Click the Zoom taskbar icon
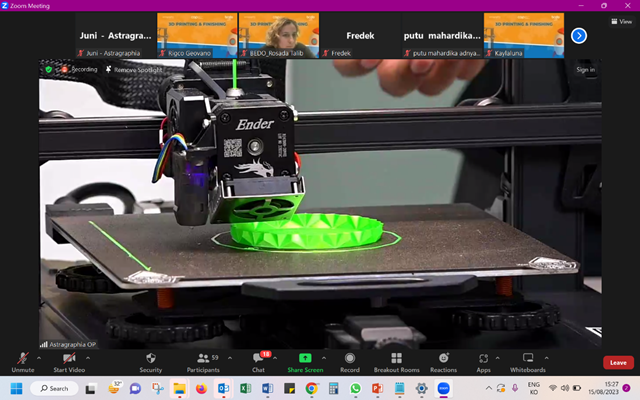640x400 pixels. point(444,388)
